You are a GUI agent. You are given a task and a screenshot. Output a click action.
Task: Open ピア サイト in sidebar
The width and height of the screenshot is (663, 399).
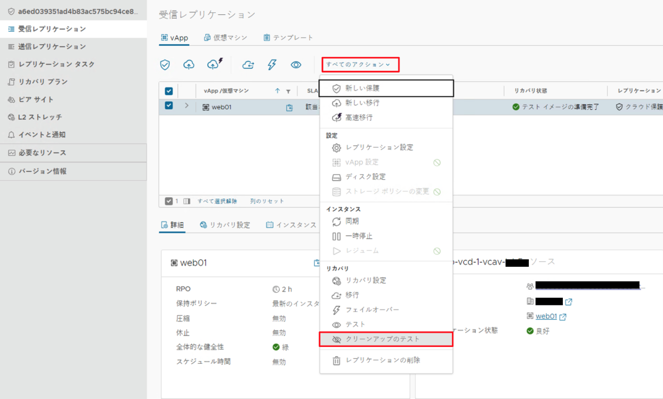[x=74, y=100]
